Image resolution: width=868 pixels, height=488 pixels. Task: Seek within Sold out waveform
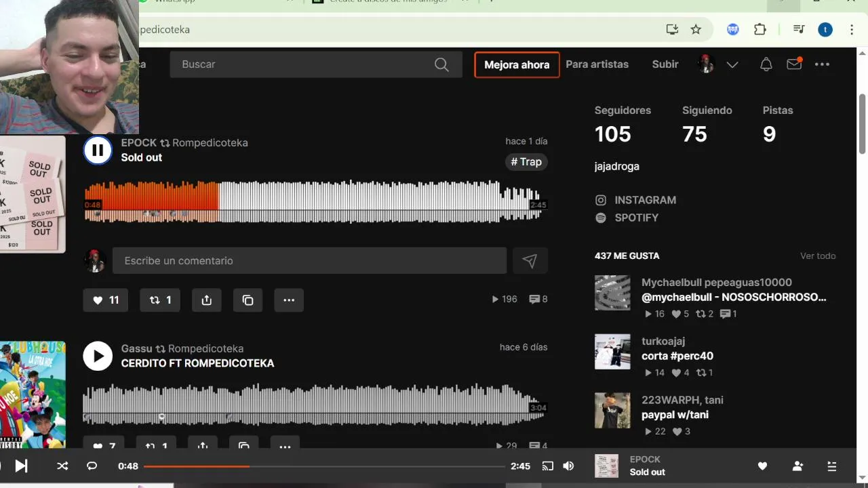[314, 201]
